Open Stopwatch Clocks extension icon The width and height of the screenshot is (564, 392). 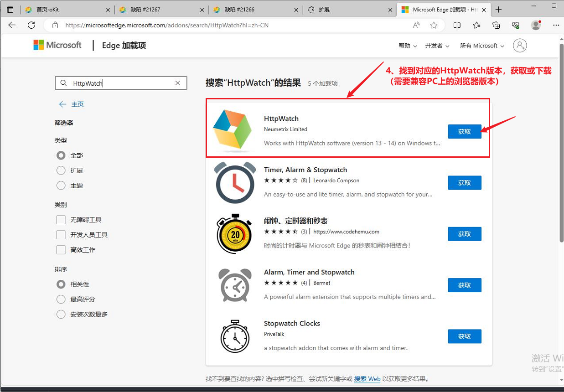[235, 336]
